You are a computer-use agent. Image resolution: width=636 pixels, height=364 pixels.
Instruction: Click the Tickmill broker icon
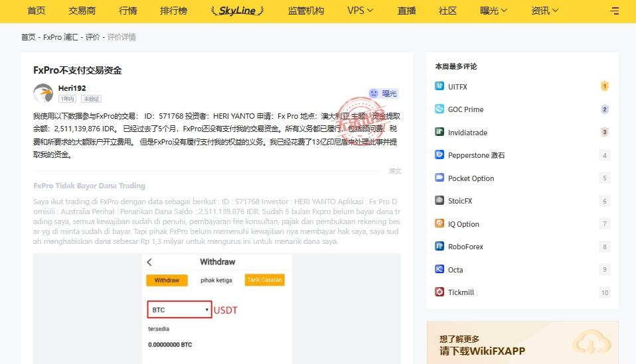(x=439, y=292)
